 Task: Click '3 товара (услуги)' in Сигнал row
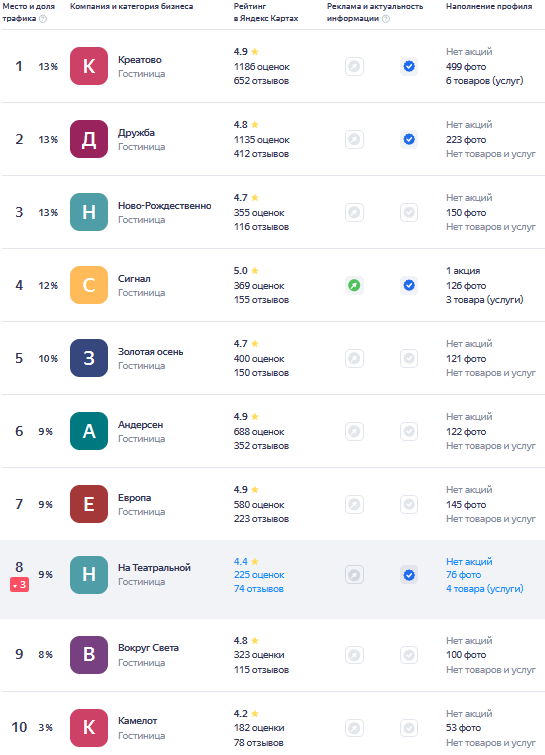[x=484, y=300]
